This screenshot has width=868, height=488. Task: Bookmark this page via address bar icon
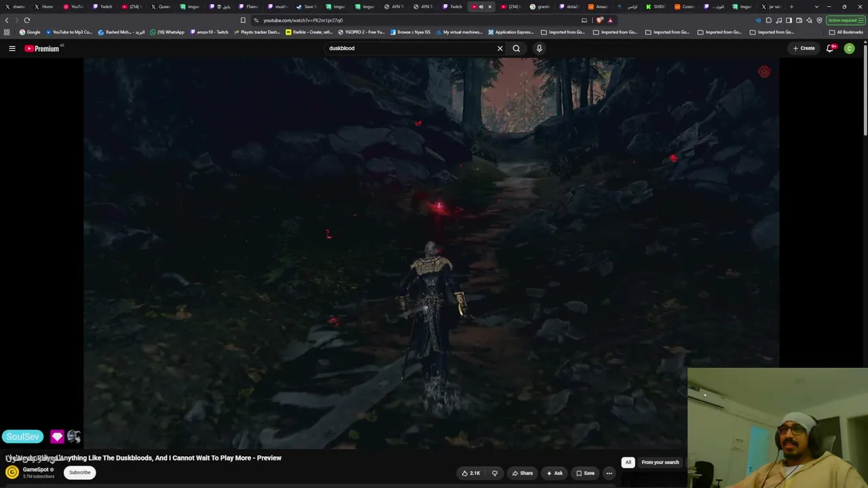(x=243, y=20)
